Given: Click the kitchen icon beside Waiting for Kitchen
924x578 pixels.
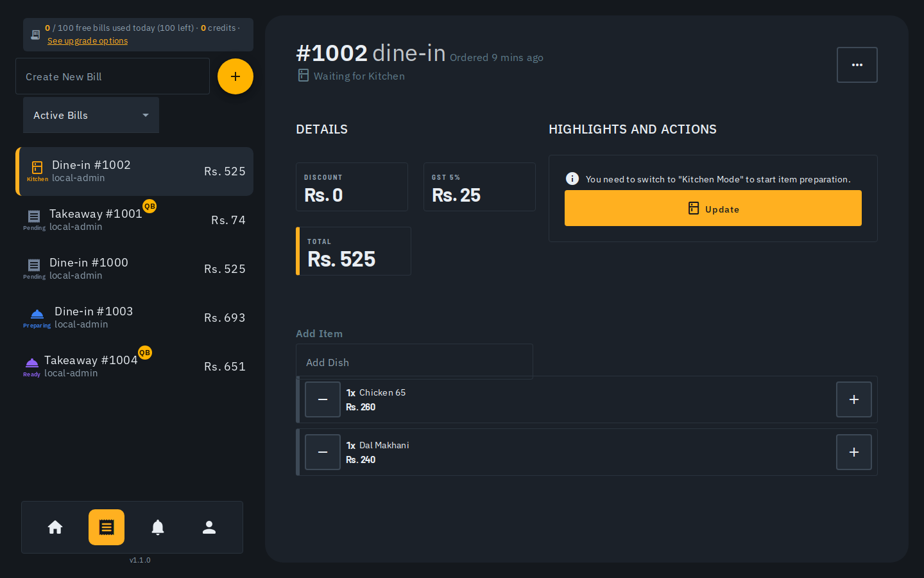Looking at the screenshot, I should pos(304,76).
